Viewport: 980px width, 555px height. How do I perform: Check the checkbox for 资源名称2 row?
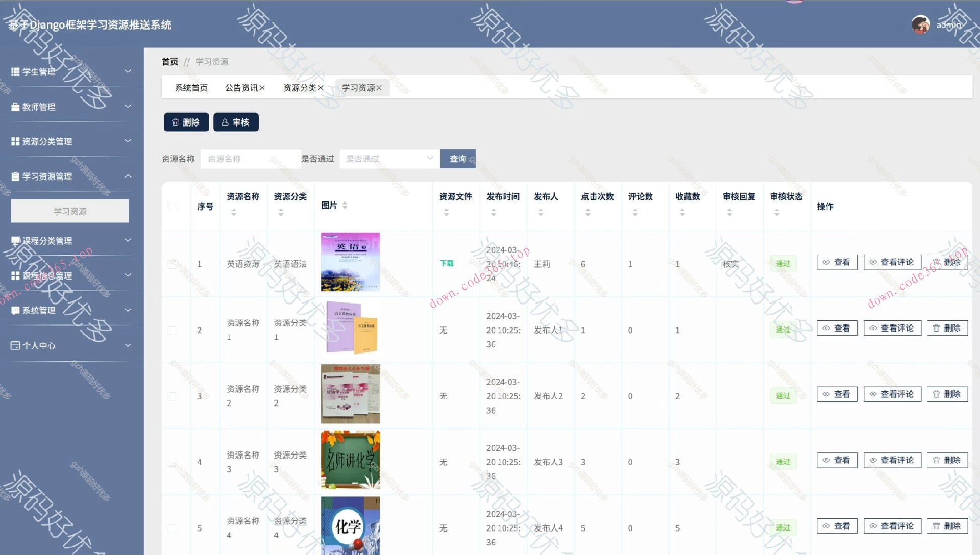point(172,330)
